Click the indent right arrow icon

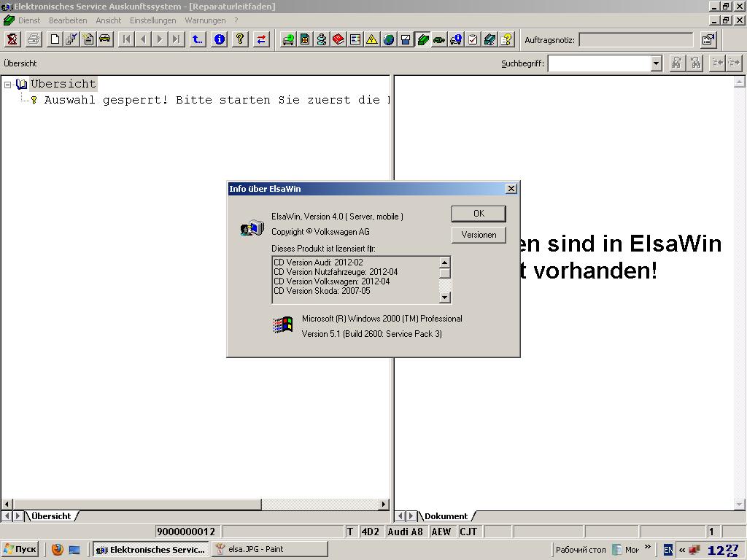(734, 63)
